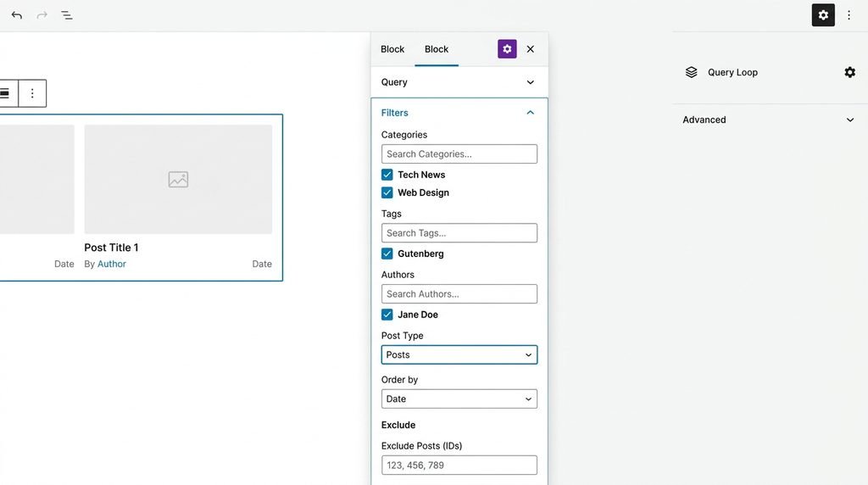
Task: Click the Filters heading text
Action: coord(395,113)
